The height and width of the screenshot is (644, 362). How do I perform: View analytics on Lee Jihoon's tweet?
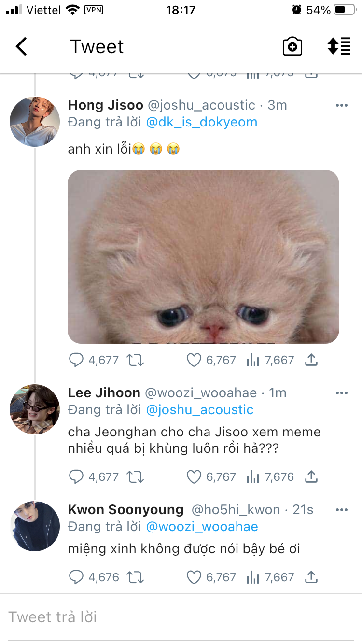click(x=253, y=477)
